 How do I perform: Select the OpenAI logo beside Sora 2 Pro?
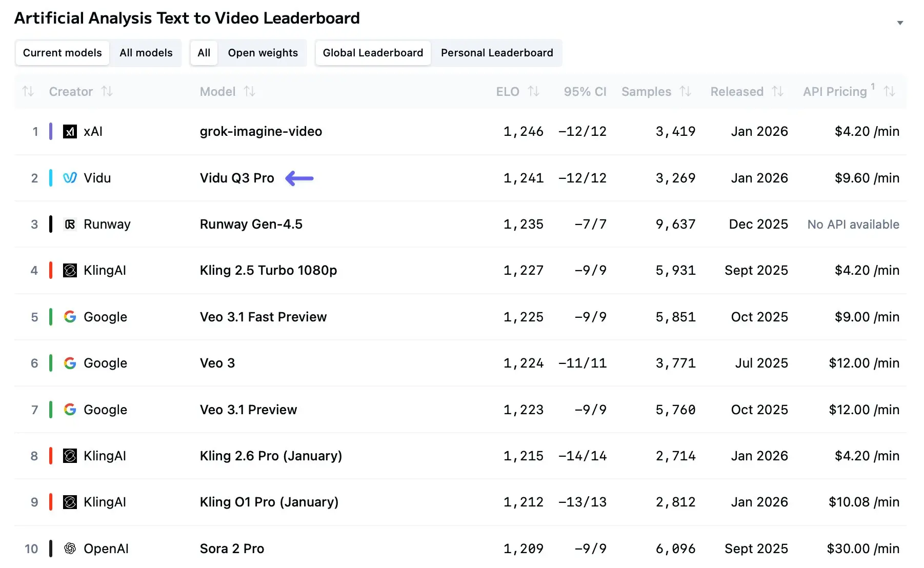70,548
